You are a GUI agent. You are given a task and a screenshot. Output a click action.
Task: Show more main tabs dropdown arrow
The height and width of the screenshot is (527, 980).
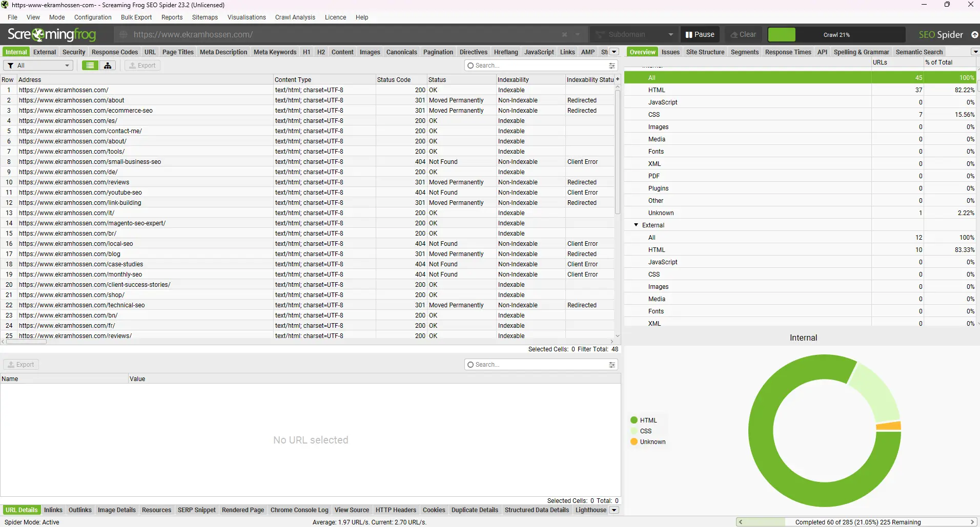tap(614, 52)
